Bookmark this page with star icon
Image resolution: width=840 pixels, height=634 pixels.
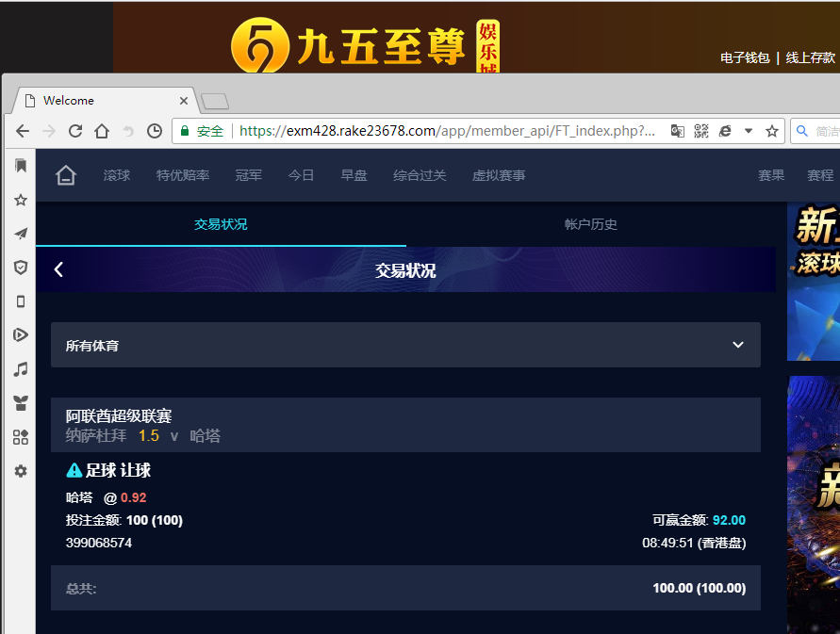pos(772,131)
